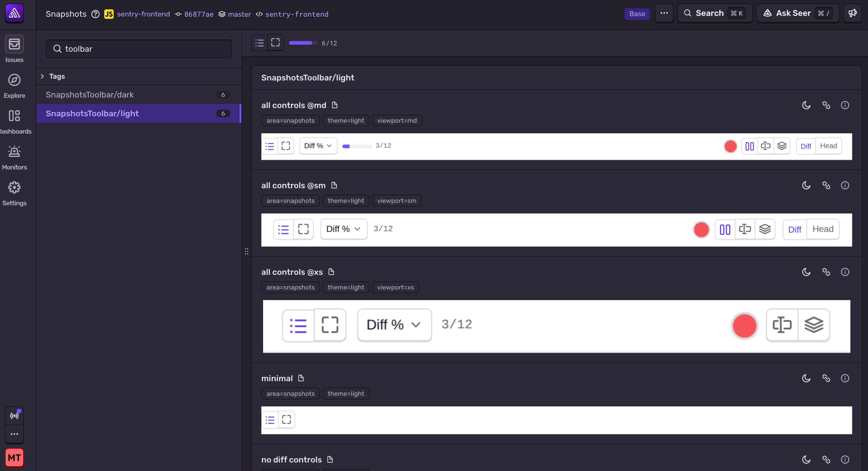Copy link for all controls @xs

(x=826, y=272)
